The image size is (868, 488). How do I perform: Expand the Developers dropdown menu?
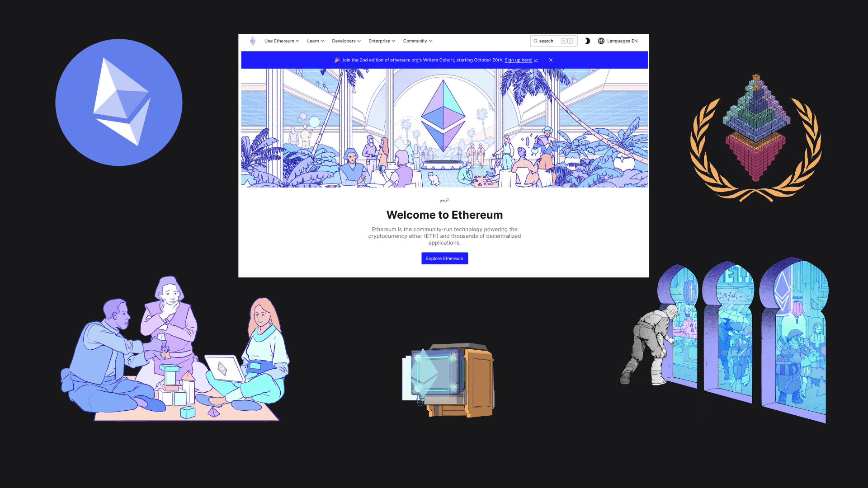[x=346, y=41]
